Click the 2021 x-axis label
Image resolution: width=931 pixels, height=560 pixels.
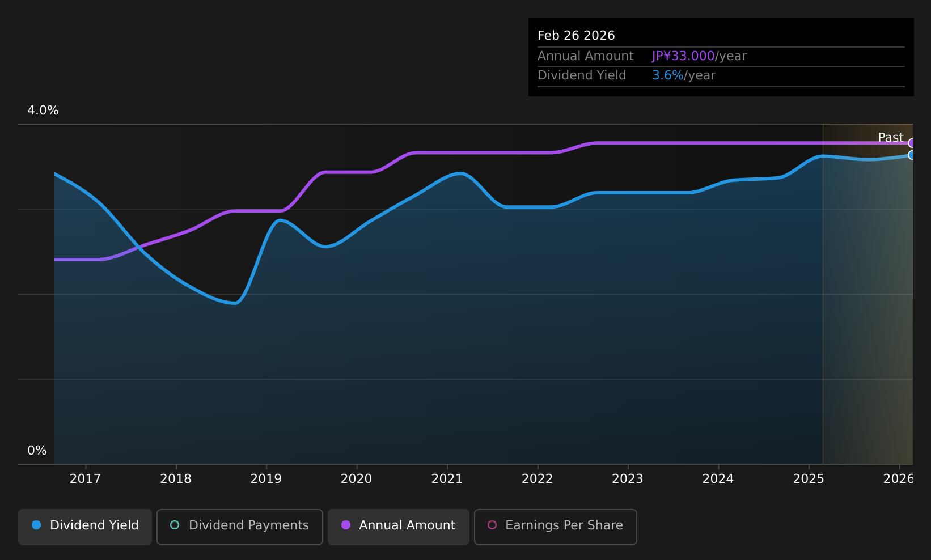coord(447,479)
